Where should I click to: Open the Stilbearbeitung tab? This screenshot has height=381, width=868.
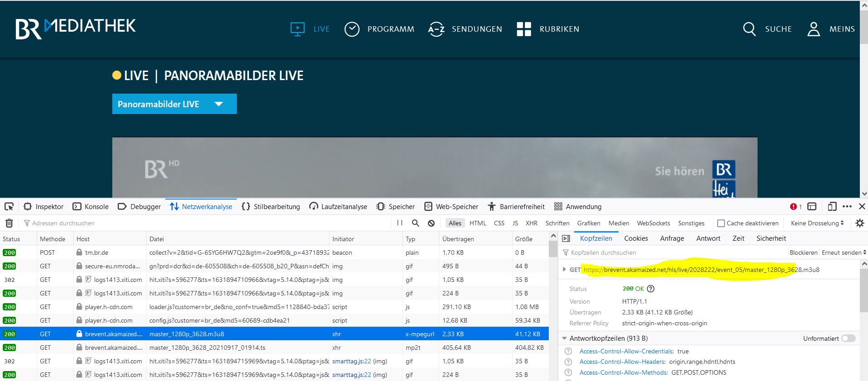point(271,206)
